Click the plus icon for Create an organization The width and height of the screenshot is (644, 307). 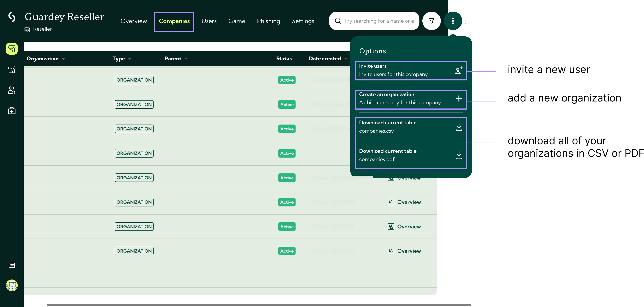[x=459, y=99]
